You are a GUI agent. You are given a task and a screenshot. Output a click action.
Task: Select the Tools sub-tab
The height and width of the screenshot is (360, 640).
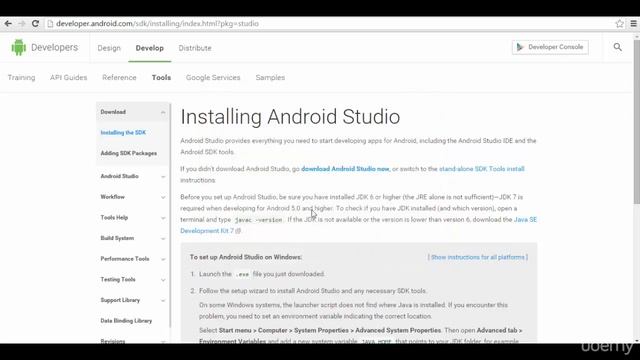pyautogui.click(x=161, y=78)
